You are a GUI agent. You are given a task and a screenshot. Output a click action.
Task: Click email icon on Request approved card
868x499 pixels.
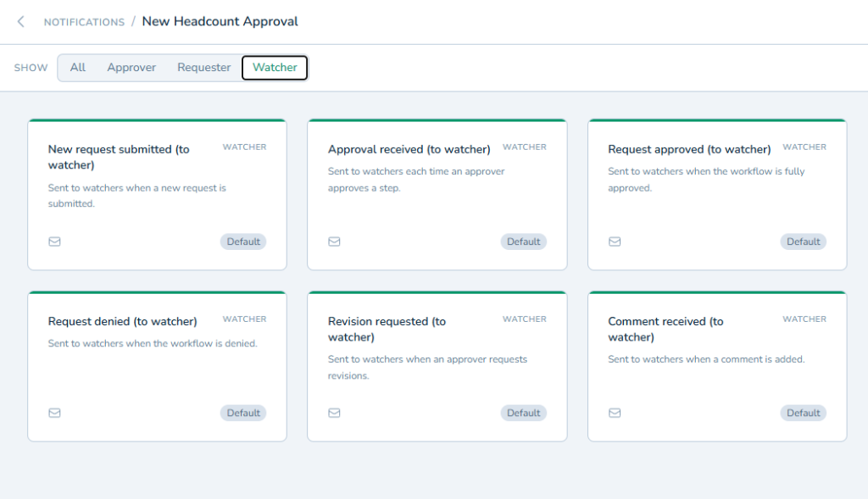point(615,241)
